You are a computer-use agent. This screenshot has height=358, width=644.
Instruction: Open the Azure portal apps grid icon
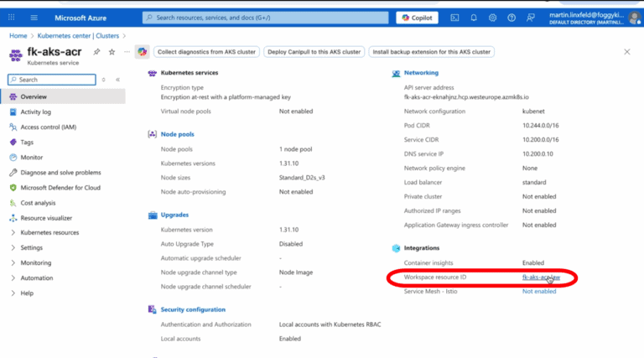12,18
